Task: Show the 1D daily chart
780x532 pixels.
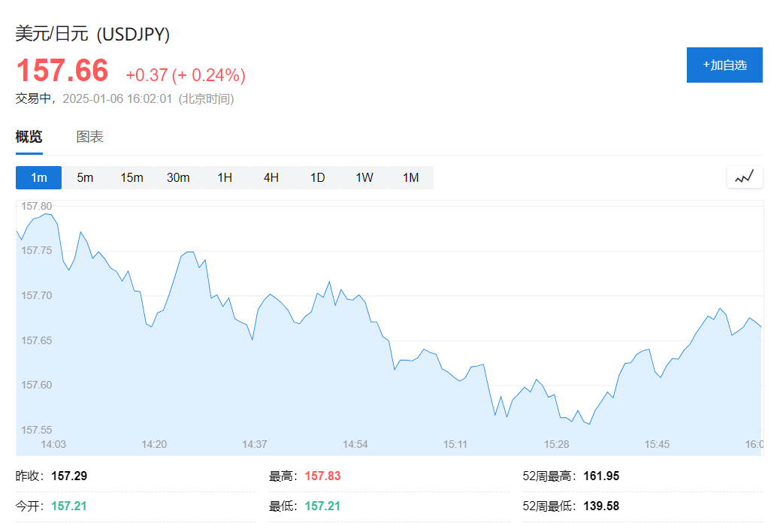Action: coord(318,177)
